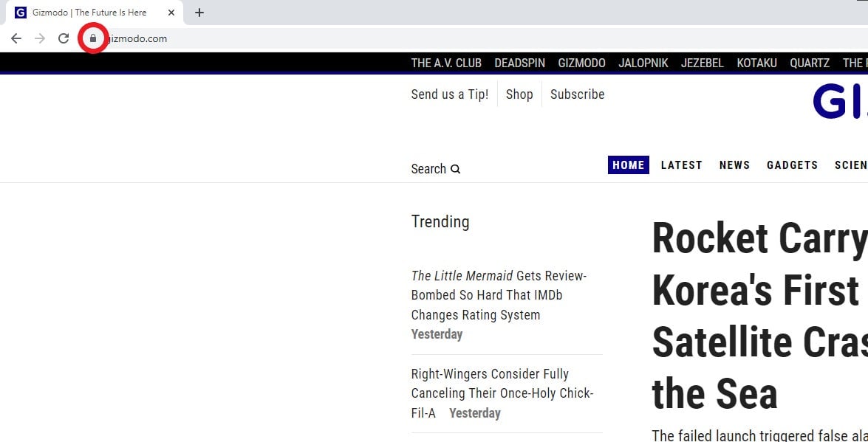
Task: Open the Shop page
Action: tap(519, 94)
